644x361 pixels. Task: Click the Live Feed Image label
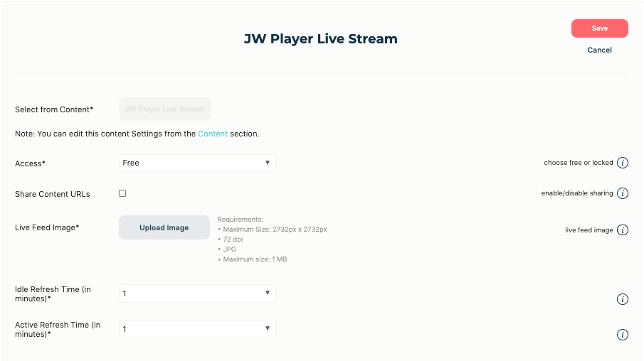(x=47, y=227)
